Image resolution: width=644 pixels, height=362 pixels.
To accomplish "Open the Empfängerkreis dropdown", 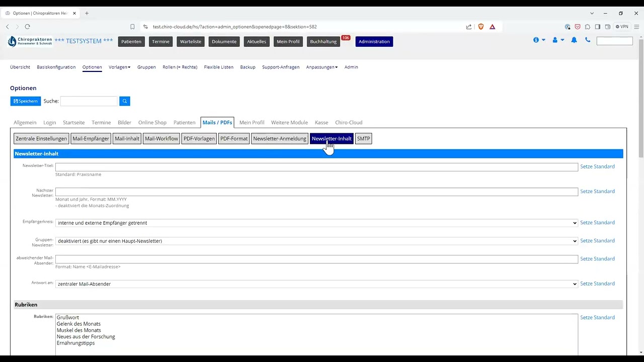I will tap(316, 223).
